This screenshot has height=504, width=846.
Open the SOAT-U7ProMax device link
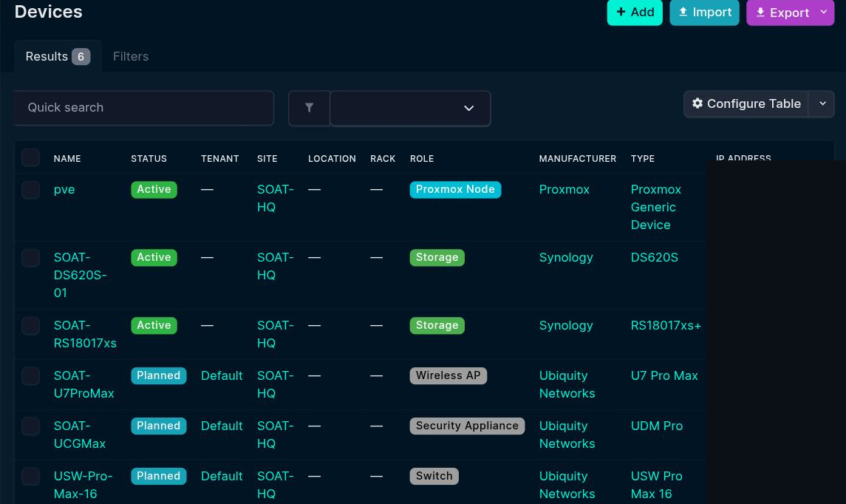point(83,385)
